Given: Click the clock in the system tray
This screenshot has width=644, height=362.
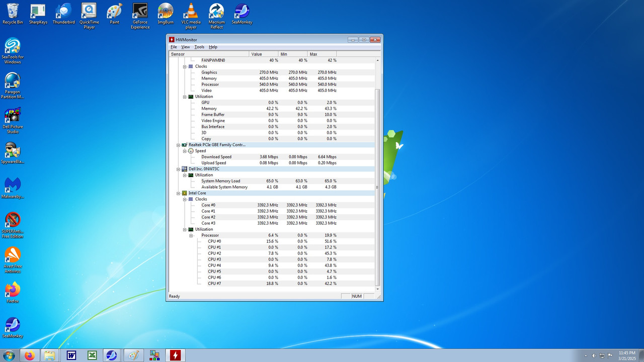Looking at the screenshot, I should pos(627,355).
